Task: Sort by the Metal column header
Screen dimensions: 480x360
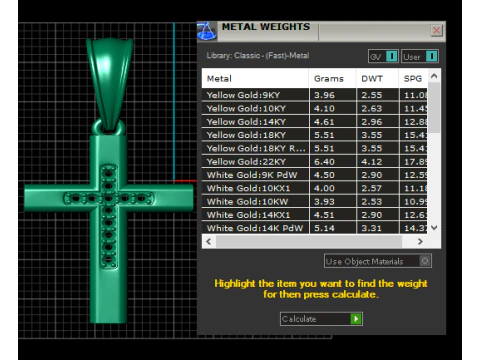Action: (x=255, y=79)
